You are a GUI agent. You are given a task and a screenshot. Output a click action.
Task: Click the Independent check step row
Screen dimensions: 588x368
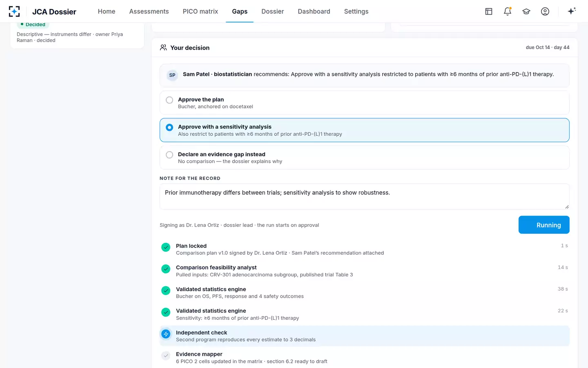(x=365, y=336)
